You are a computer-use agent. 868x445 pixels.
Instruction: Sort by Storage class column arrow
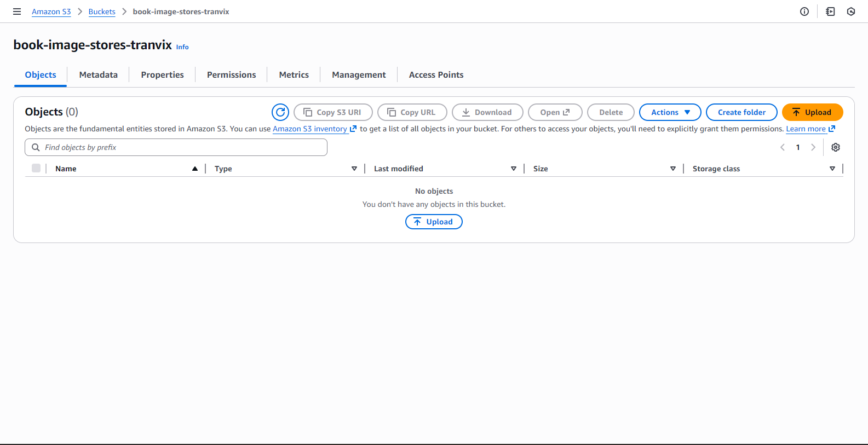click(x=832, y=169)
